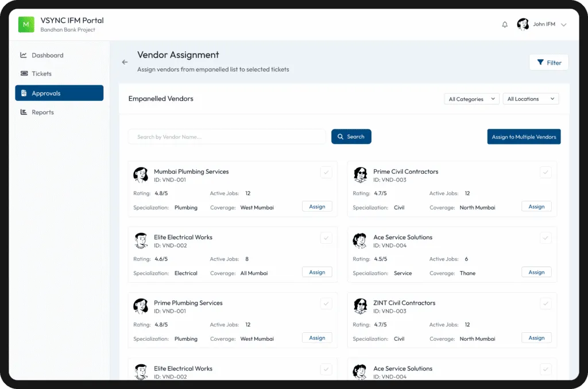The height and width of the screenshot is (389, 588).
Task: Tick the Prime Plumbing Services checkbox
Action: (326, 304)
